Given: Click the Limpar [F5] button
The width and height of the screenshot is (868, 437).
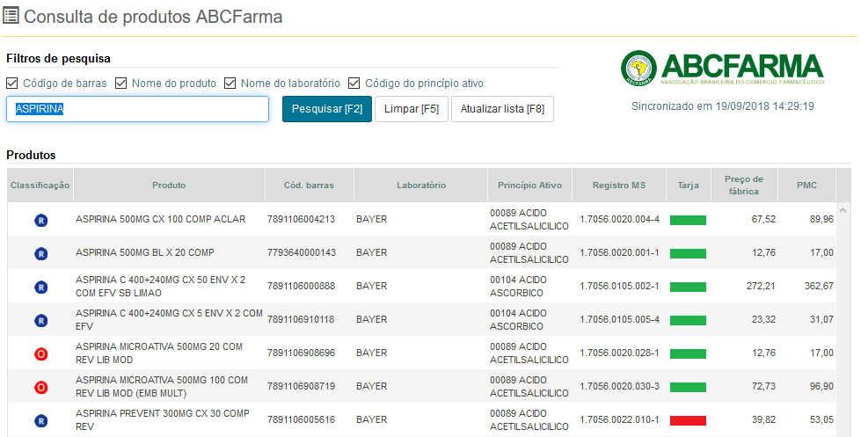Looking at the screenshot, I should tap(412, 109).
